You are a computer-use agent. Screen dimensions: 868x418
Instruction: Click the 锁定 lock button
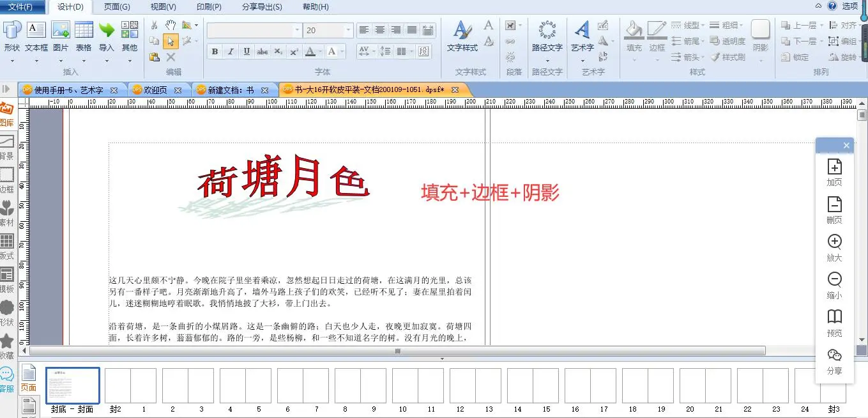click(796, 57)
